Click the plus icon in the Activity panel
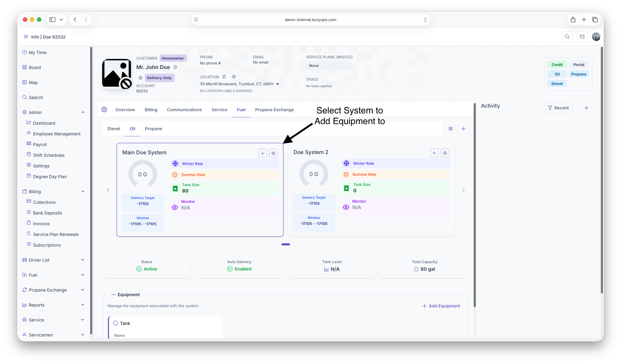Image resolution: width=621 pixels, height=364 pixels. coord(586,108)
